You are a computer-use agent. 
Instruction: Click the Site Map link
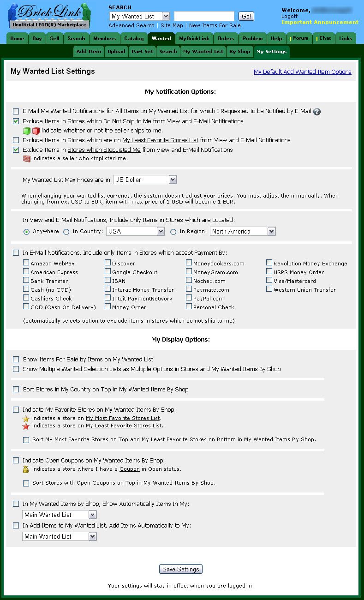(x=172, y=26)
